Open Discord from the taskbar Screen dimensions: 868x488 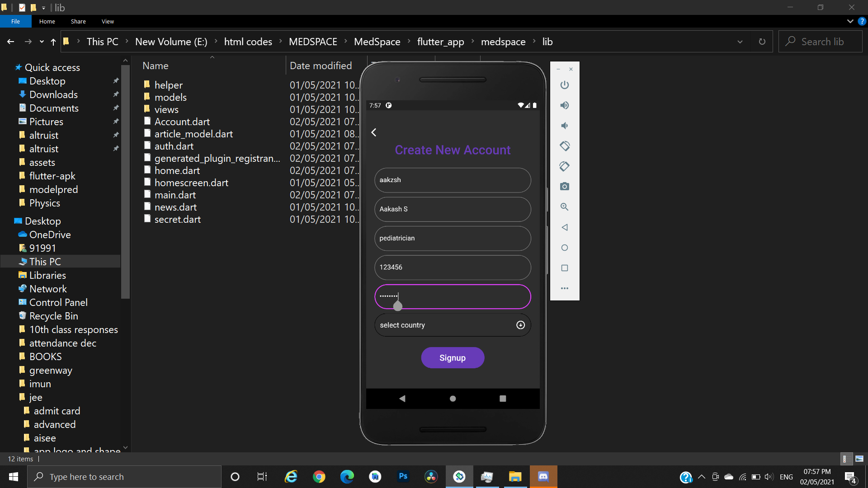[x=543, y=477]
